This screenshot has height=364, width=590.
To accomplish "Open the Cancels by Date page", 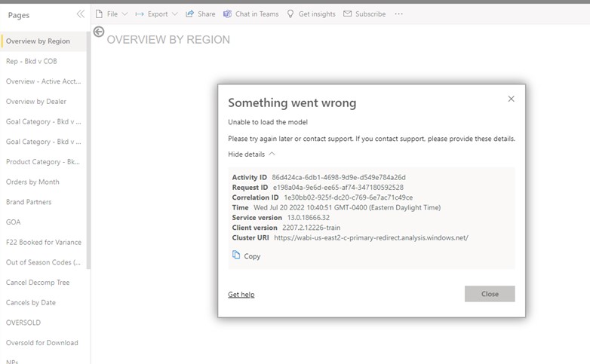I will click(43, 303).
